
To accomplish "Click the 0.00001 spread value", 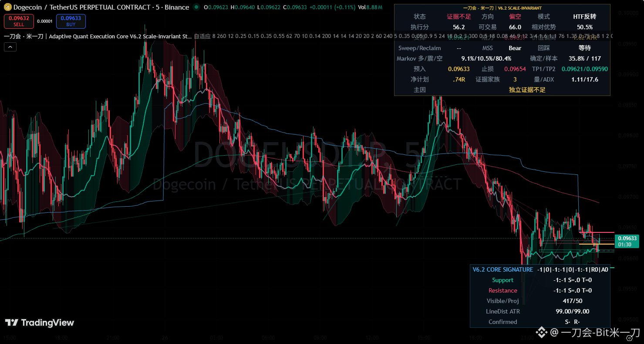I will click(x=45, y=21).
